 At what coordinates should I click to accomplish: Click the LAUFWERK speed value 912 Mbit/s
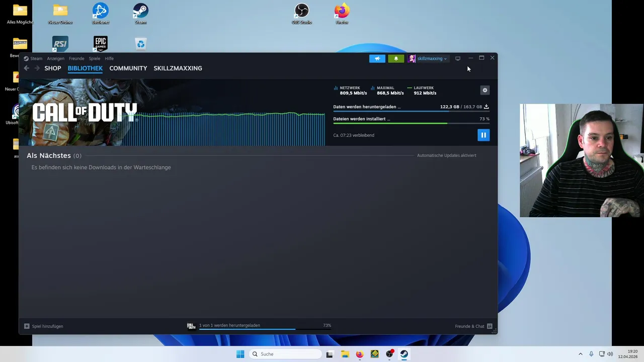point(425,93)
